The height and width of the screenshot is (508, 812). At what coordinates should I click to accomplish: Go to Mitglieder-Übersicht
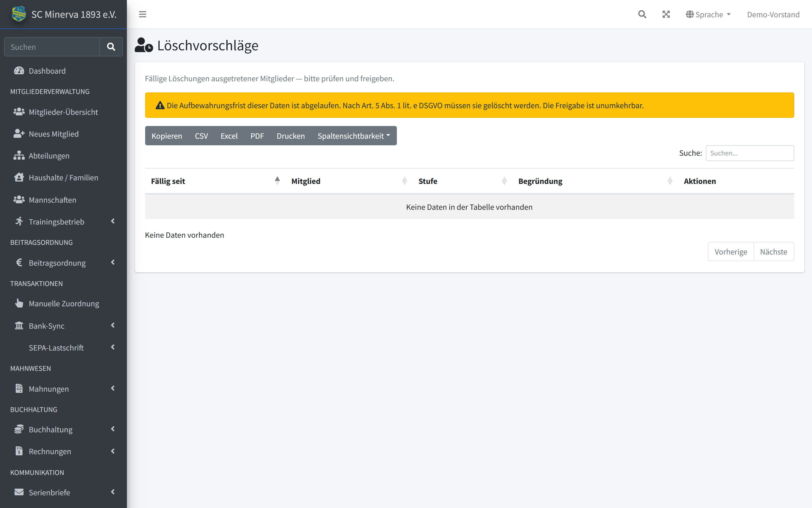[63, 112]
